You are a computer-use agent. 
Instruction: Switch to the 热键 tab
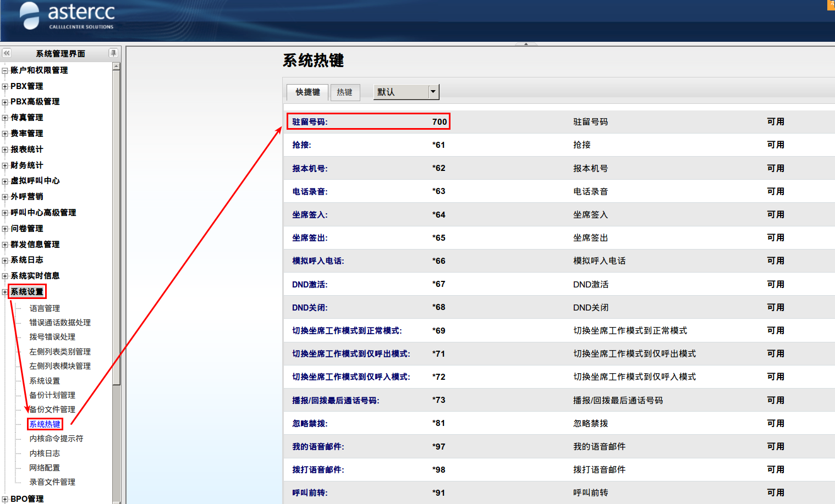345,92
